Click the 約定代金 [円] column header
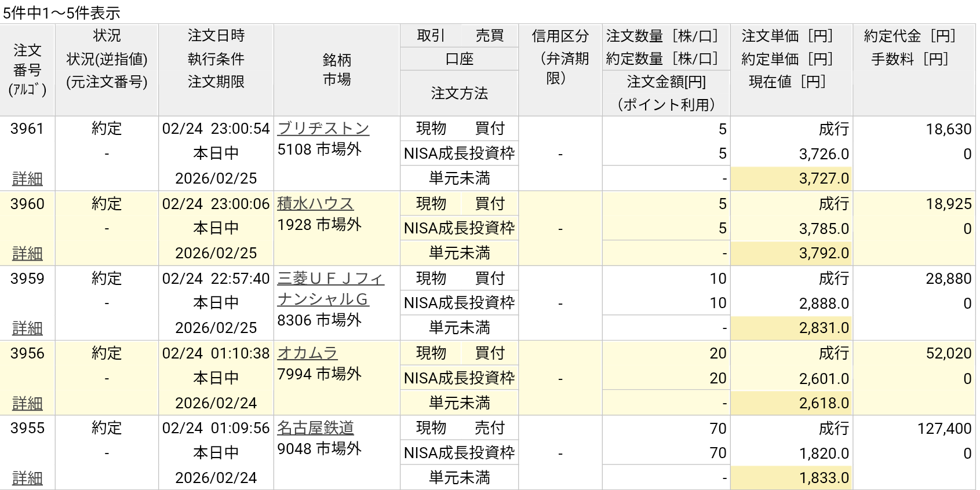 point(909,36)
